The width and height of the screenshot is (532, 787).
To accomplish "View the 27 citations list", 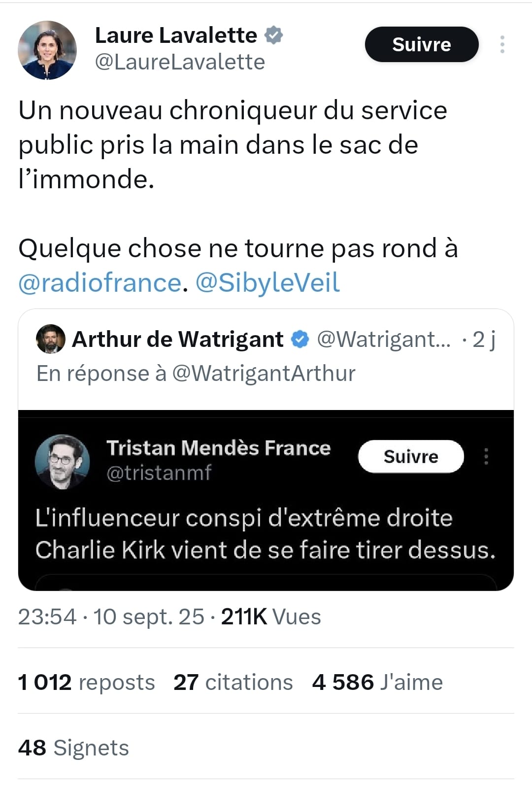I will [233, 683].
